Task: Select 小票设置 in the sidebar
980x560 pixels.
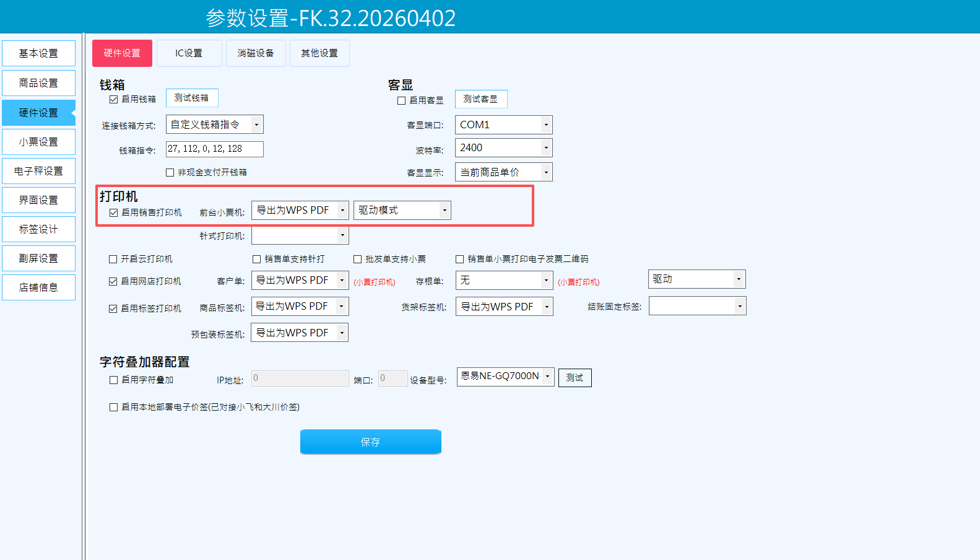Action: (x=38, y=142)
